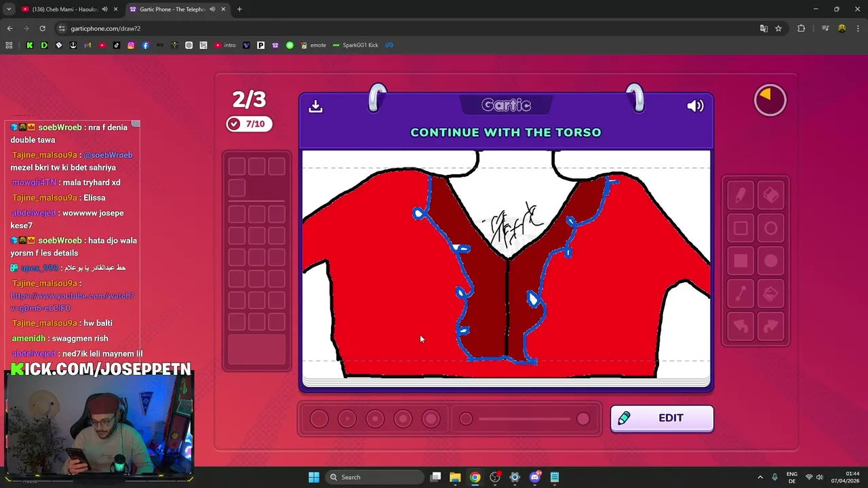Choose the empty rectangle shape tool
The image size is (868, 488).
741,228
